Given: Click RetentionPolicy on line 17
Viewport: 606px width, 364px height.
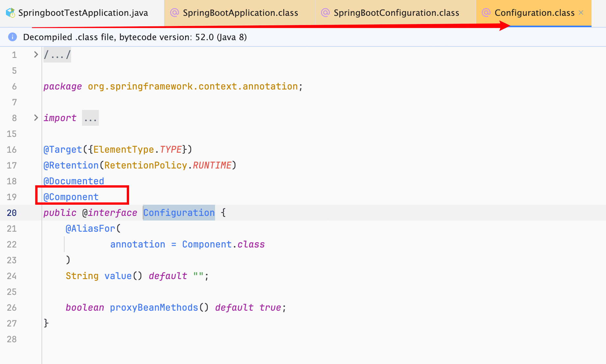Looking at the screenshot, I should [x=146, y=165].
